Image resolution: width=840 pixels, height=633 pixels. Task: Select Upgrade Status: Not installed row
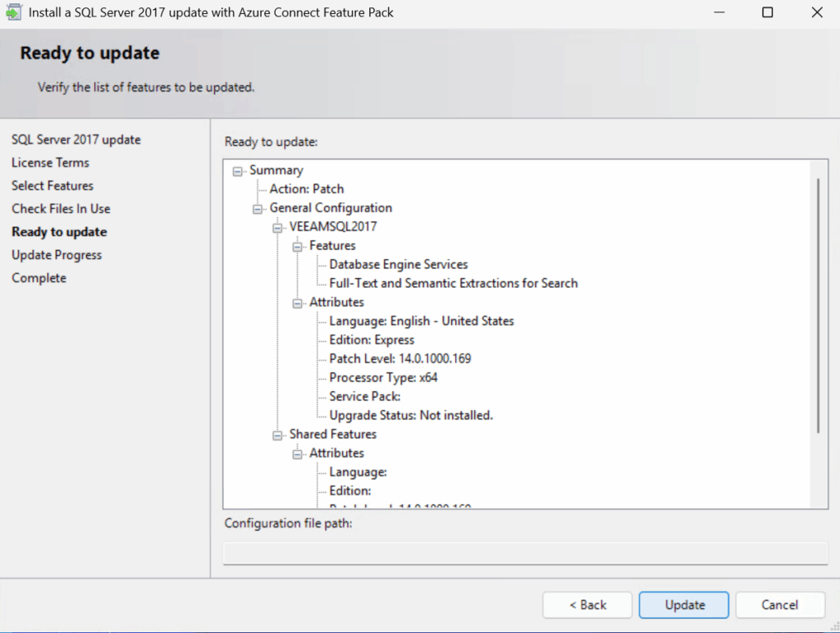point(411,416)
